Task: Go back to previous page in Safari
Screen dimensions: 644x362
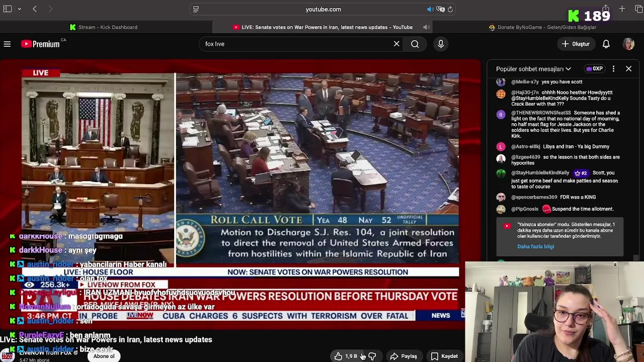Action: (x=35, y=9)
